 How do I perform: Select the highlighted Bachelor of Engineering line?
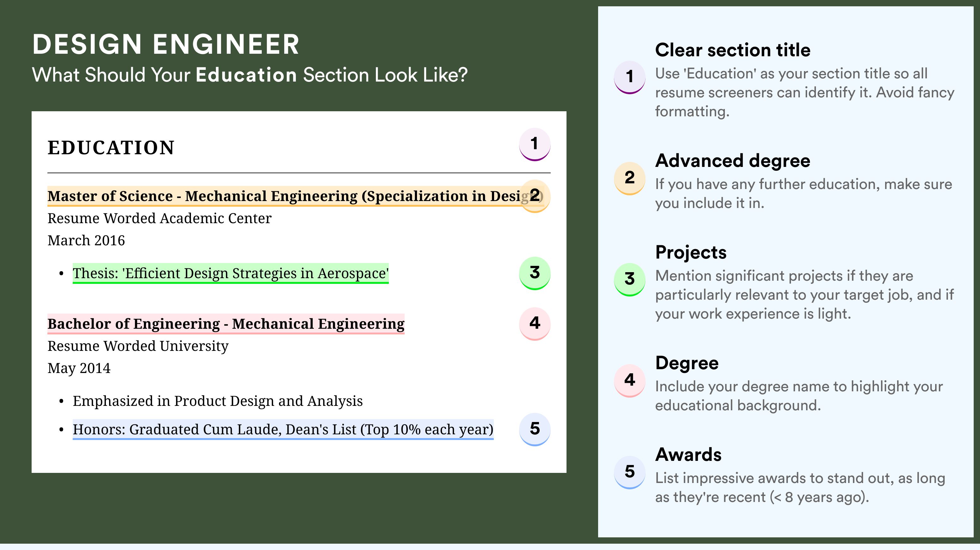[x=226, y=324]
